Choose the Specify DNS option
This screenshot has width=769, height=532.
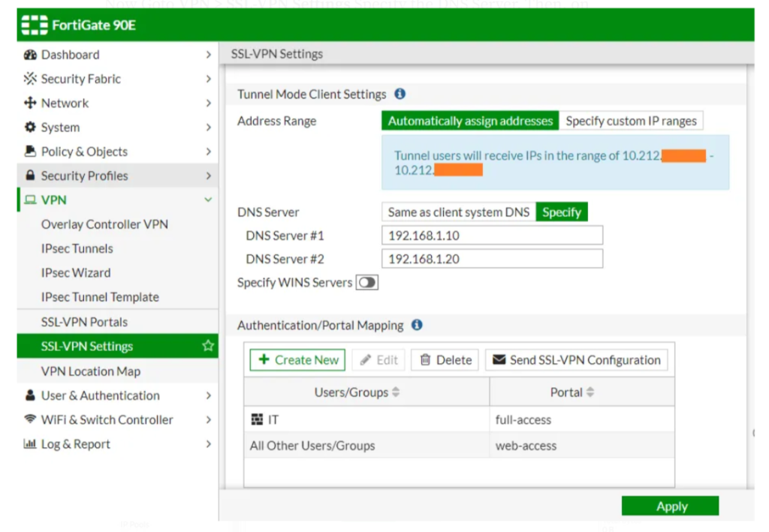coord(562,212)
